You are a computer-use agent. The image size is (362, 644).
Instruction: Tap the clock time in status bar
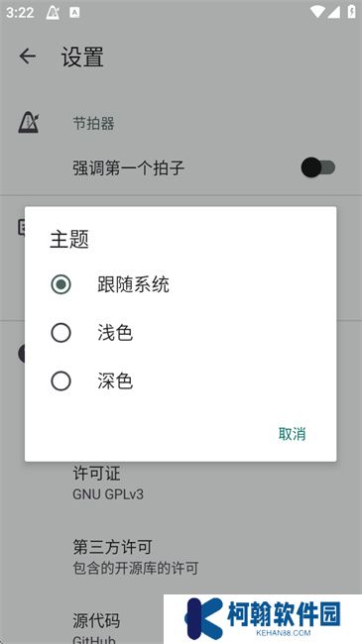20,13
